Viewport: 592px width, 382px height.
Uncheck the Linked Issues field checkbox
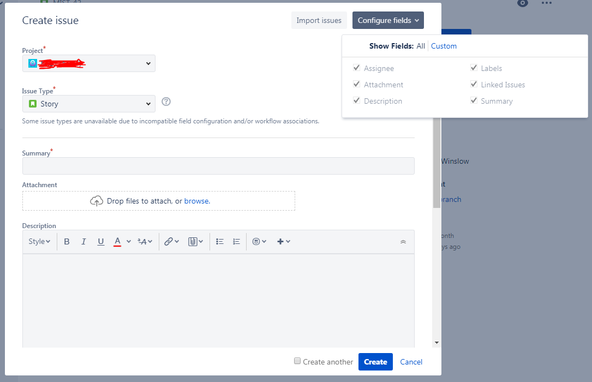click(x=474, y=84)
